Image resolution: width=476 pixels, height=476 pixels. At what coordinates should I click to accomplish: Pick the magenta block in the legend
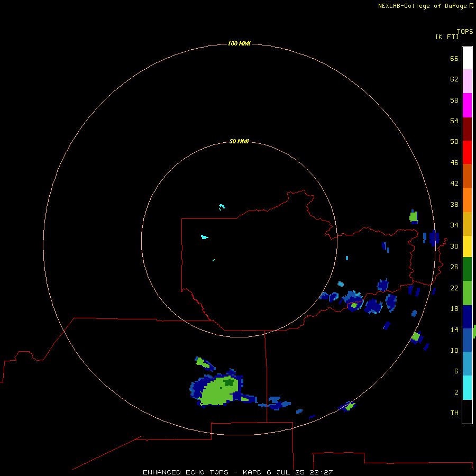(467, 105)
